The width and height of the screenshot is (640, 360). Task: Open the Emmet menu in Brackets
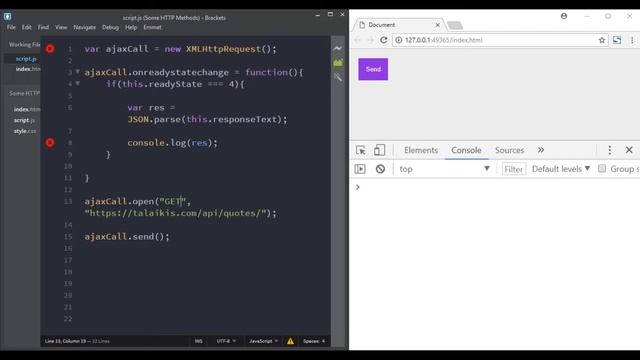(152, 27)
